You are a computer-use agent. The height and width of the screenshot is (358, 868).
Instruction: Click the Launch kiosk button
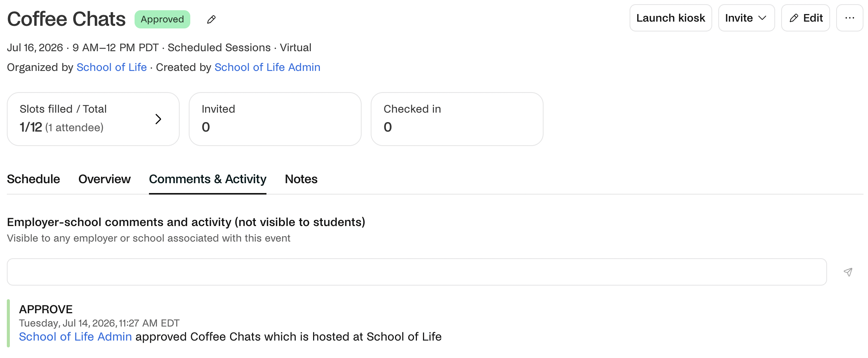671,18
